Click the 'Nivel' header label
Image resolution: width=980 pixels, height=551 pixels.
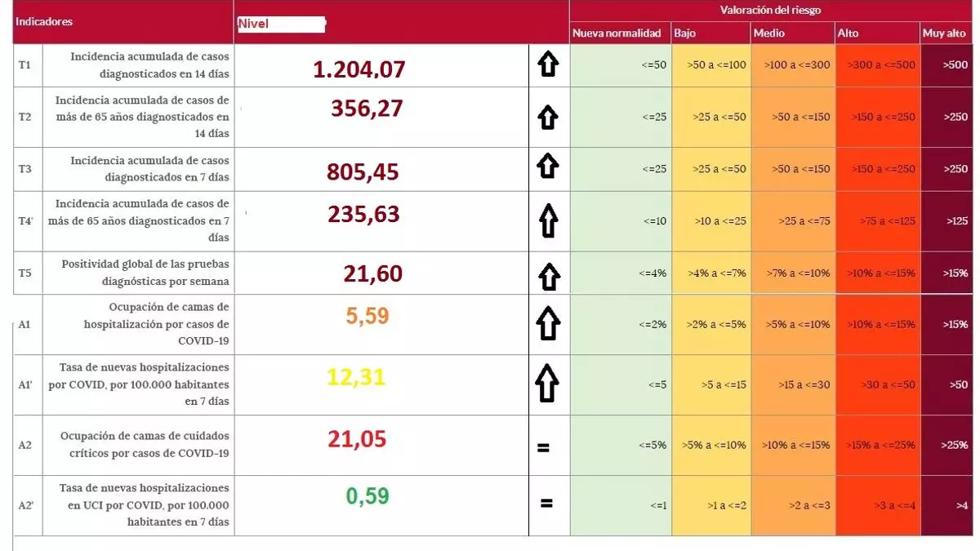pyautogui.click(x=253, y=24)
